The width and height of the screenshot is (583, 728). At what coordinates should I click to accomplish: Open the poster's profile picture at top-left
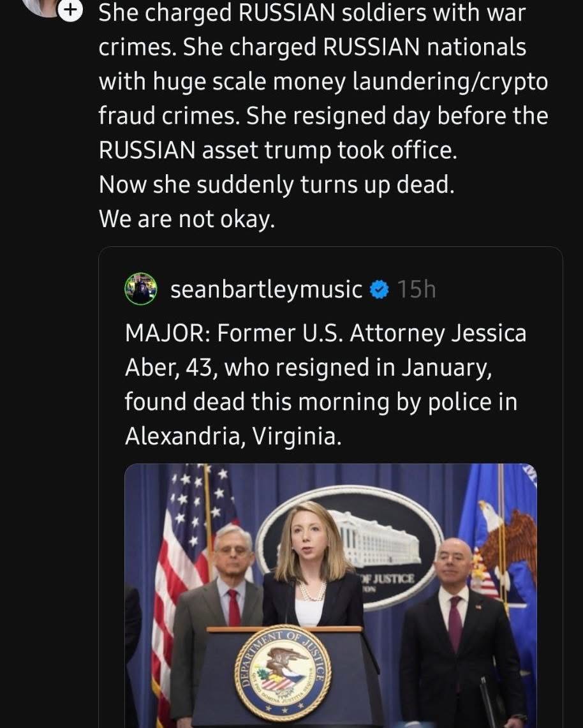(x=46, y=5)
